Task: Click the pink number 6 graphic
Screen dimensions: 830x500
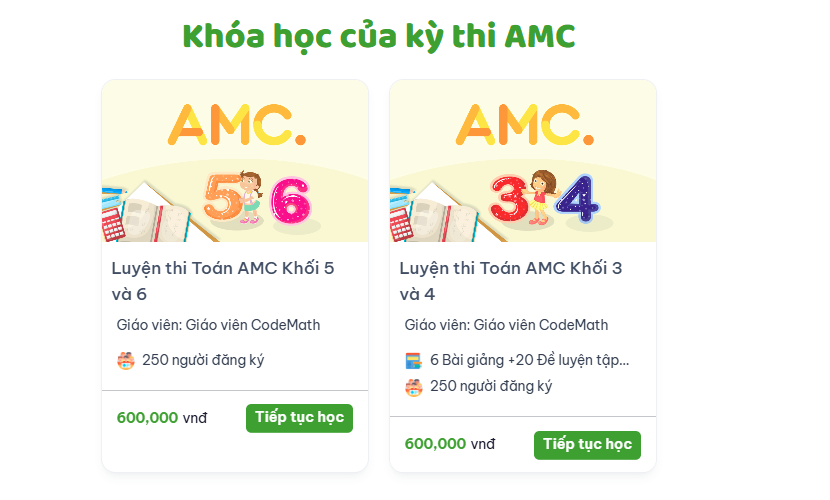Action: [291, 202]
